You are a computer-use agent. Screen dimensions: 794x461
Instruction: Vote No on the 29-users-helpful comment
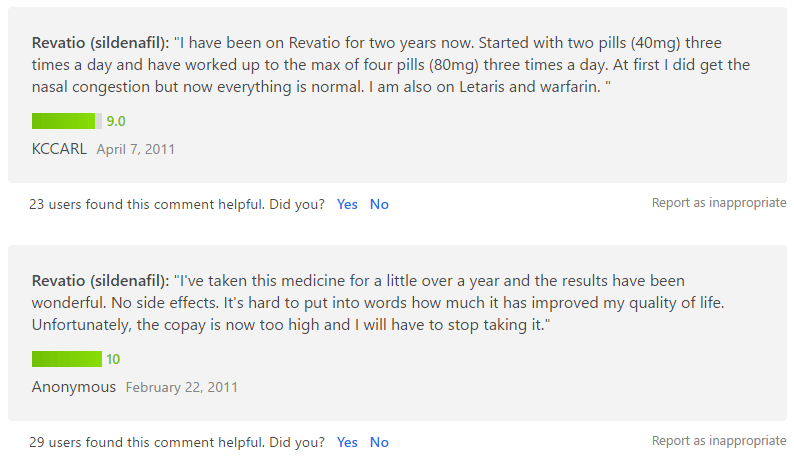(x=379, y=442)
